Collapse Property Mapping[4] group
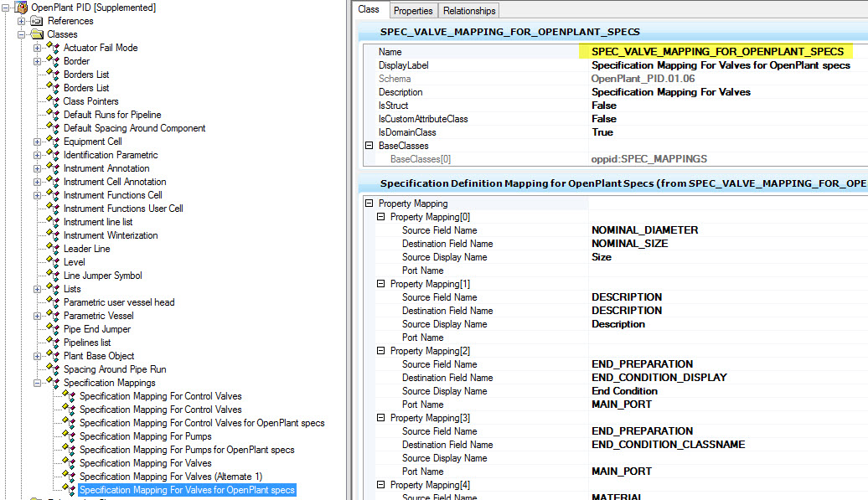The width and height of the screenshot is (868, 500). pos(381,485)
